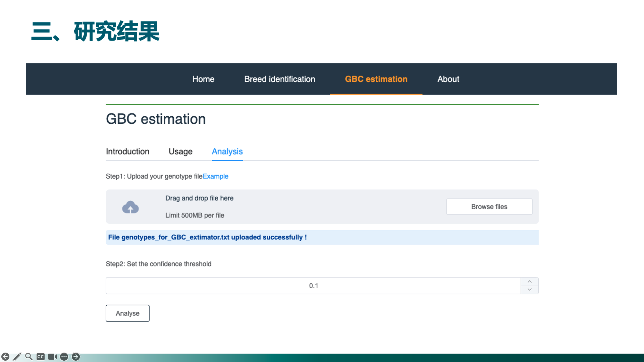Select the pen annotation tool
This screenshot has width=644, height=362.
pyautogui.click(x=17, y=357)
